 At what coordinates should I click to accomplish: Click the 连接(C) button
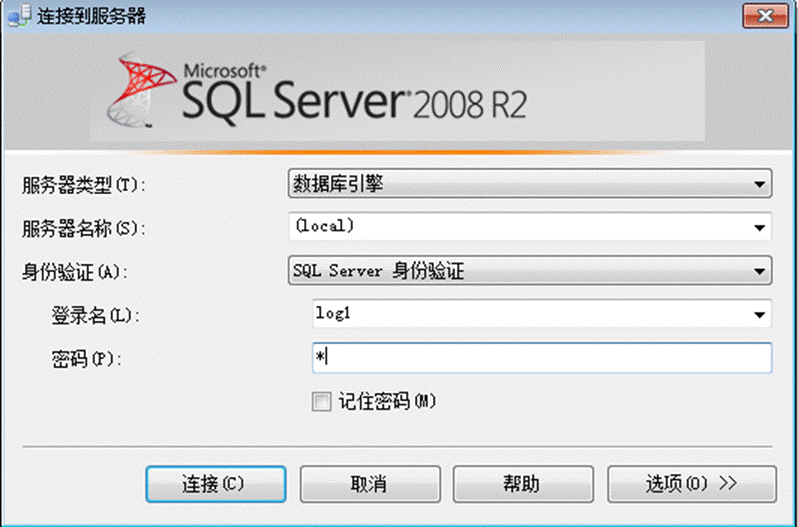[216, 484]
